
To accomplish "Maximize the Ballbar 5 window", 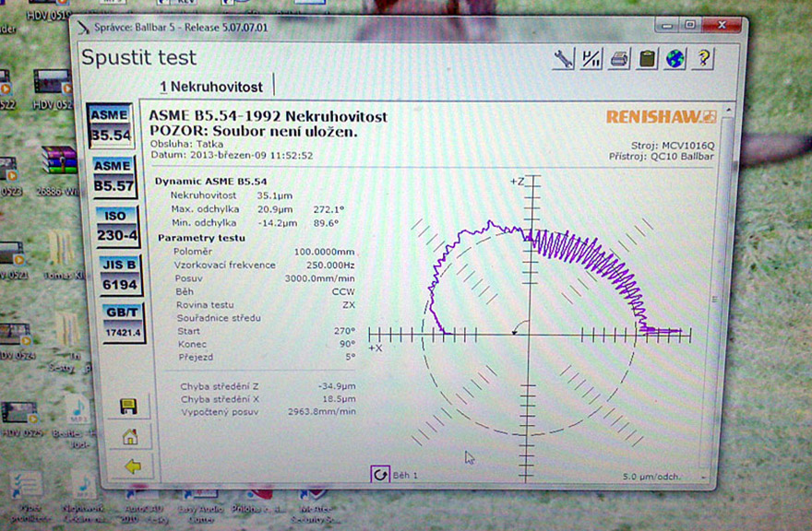I will tap(690, 24).
